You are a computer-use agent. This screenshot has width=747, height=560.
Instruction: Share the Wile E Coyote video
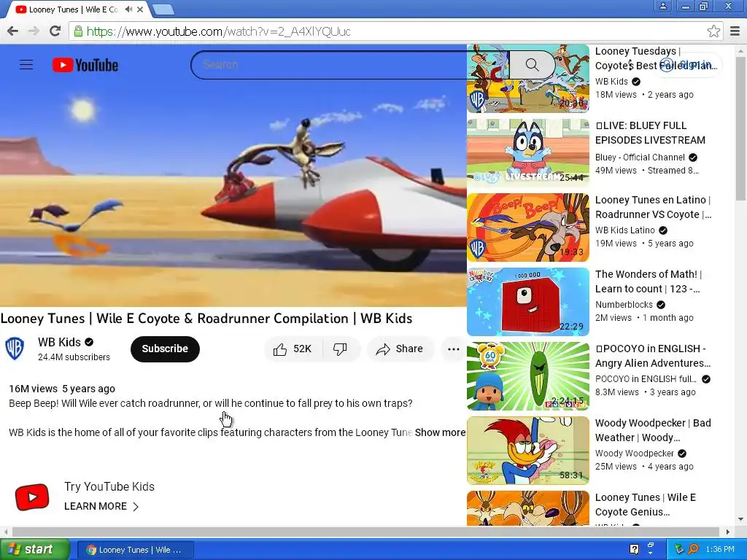click(x=400, y=349)
